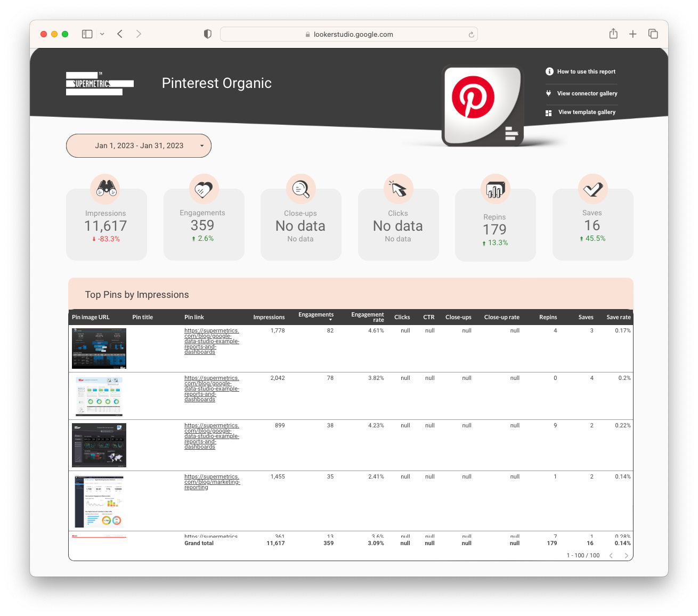Click the Repins bar chart icon
Image resolution: width=698 pixels, height=616 pixels.
495,189
